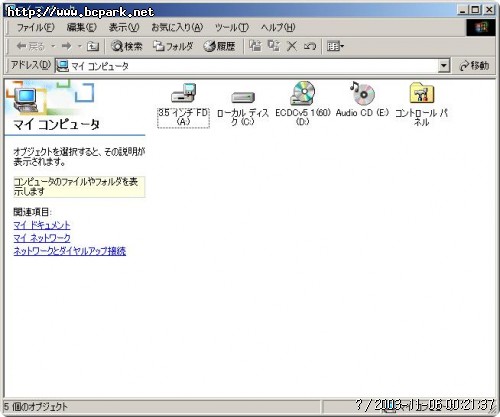Close the window

click(489, 10)
